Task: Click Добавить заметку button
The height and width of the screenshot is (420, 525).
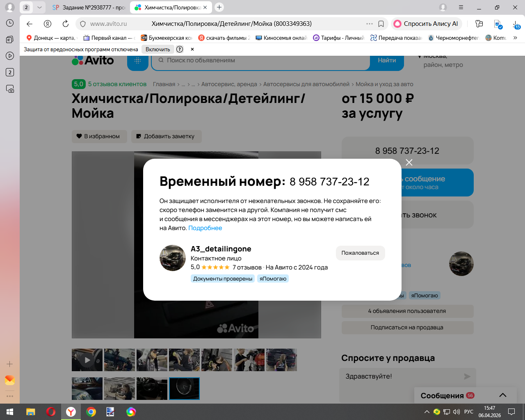Action: (166, 136)
